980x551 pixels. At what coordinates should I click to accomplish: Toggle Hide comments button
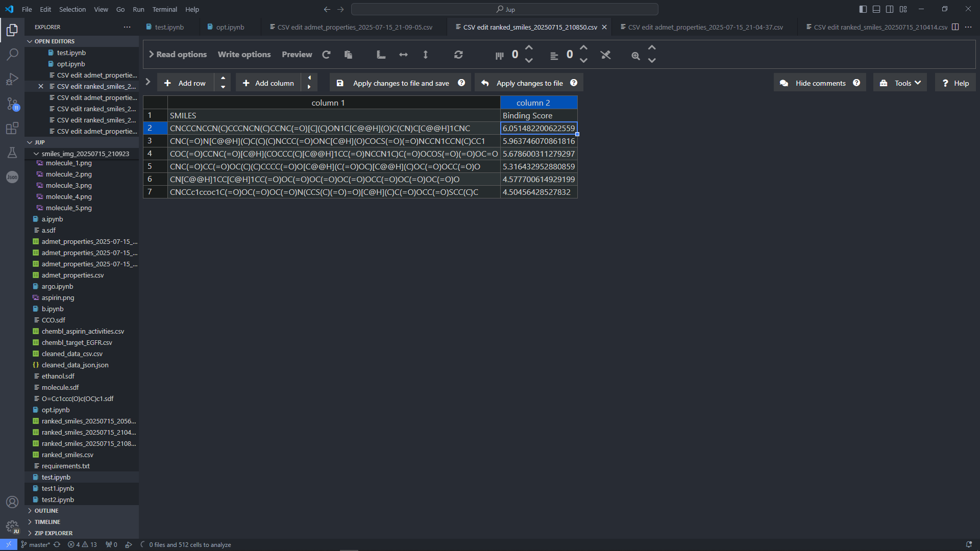point(820,83)
